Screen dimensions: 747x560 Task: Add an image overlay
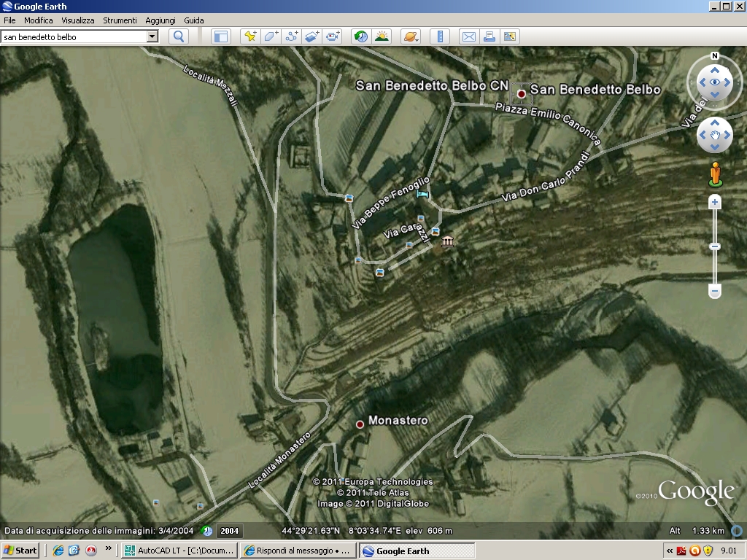click(x=312, y=36)
